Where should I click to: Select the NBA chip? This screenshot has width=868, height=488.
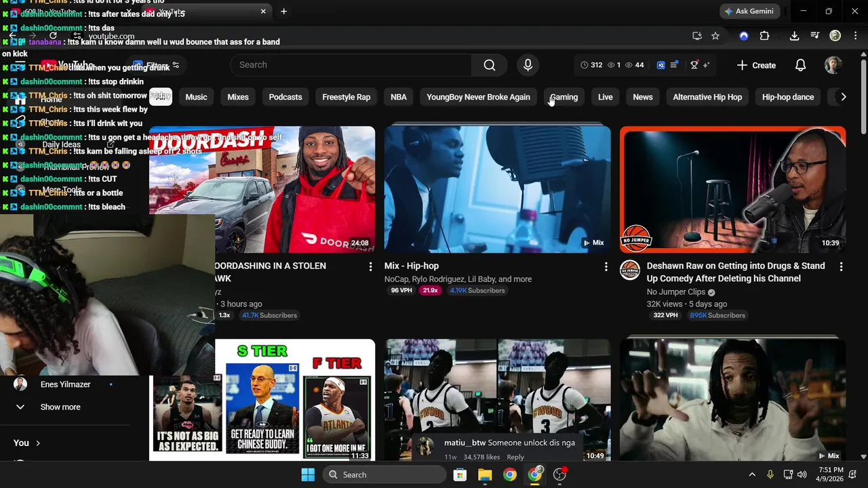[x=399, y=97]
